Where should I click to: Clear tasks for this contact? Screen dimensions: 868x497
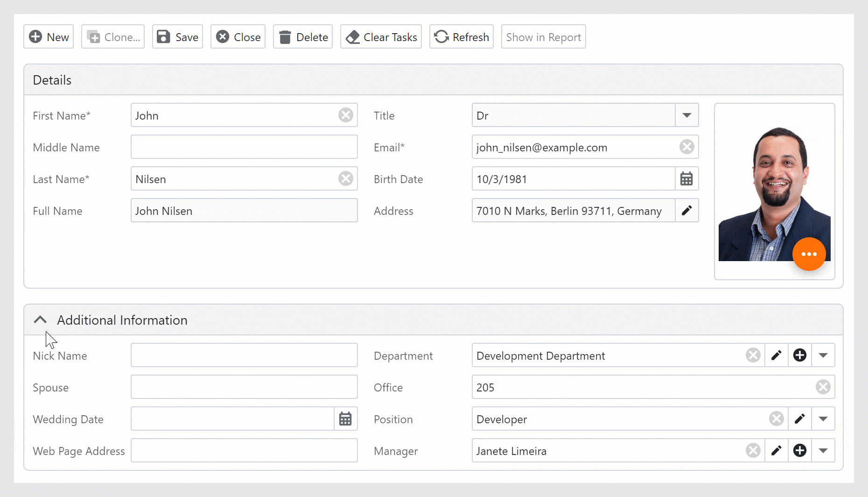click(x=381, y=36)
